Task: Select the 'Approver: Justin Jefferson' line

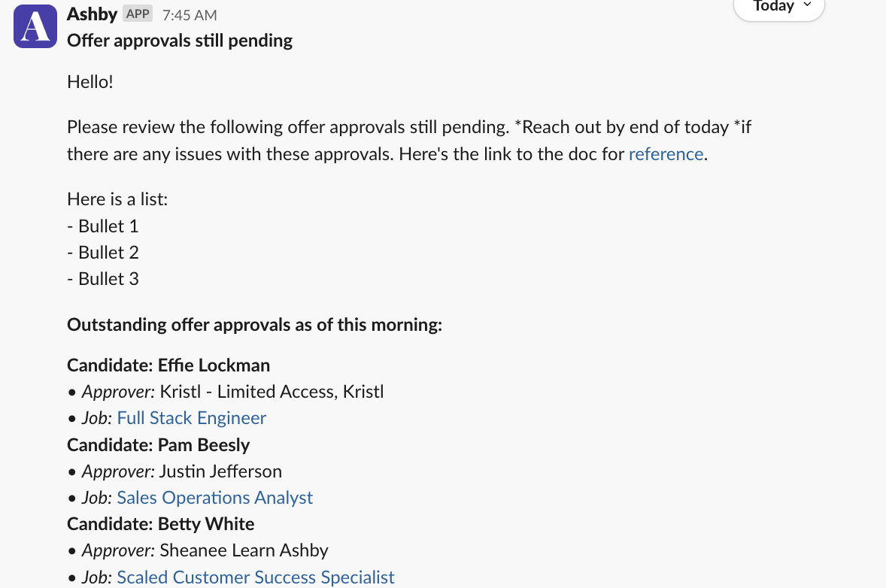Action: tap(174, 471)
